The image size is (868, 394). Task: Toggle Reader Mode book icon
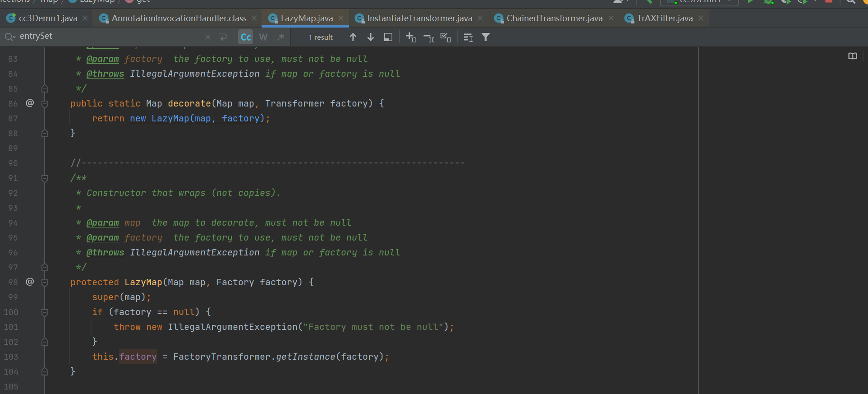[x=852, y=56]
